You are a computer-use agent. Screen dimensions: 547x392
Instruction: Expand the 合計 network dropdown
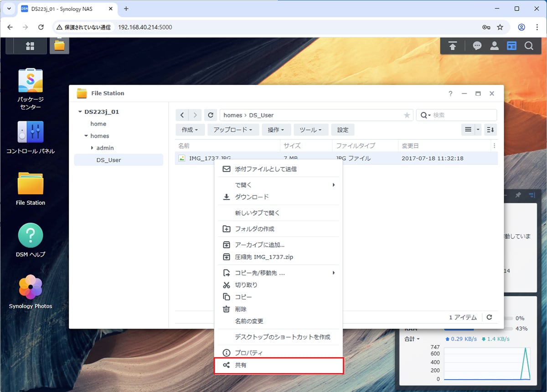pyautogui.click(x=412, y=339)
